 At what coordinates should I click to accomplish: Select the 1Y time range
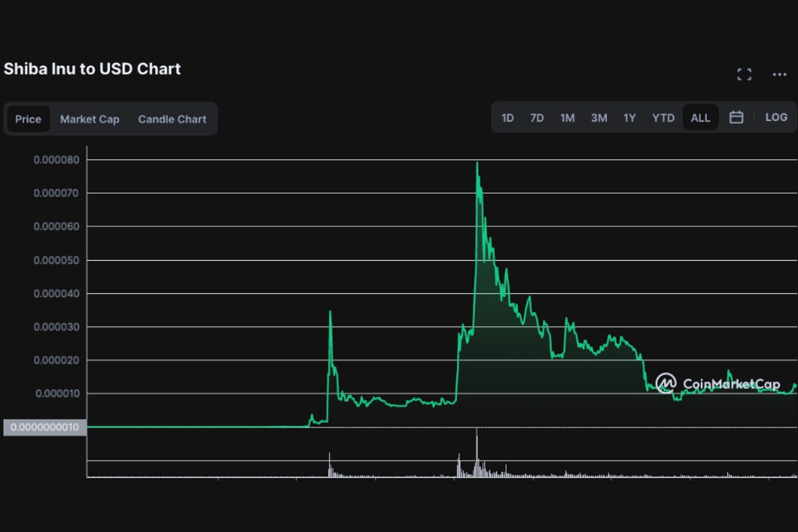630,118
